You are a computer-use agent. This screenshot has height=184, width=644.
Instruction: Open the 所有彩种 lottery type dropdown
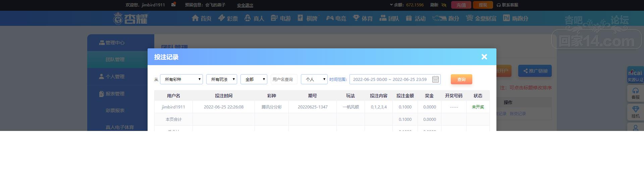tap(181, 79)
